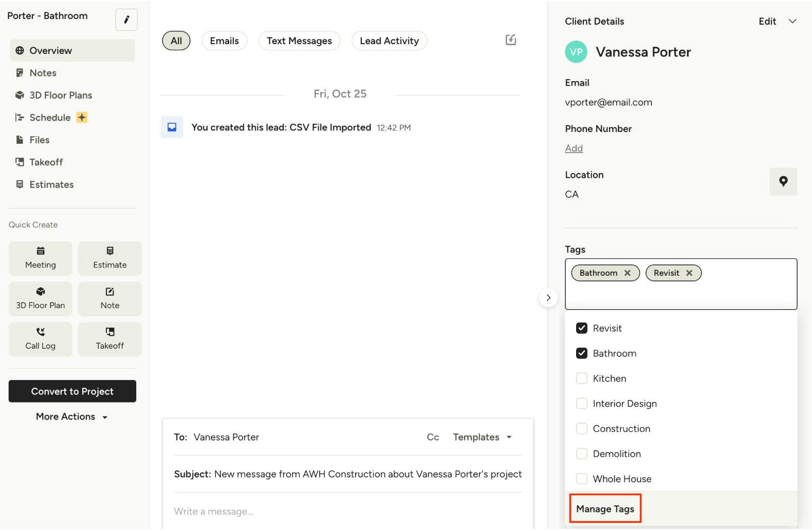Start a 3D Floor Plan from Quick Create
The height and width of the screenshot is (531, 812).
pos(41,299)
